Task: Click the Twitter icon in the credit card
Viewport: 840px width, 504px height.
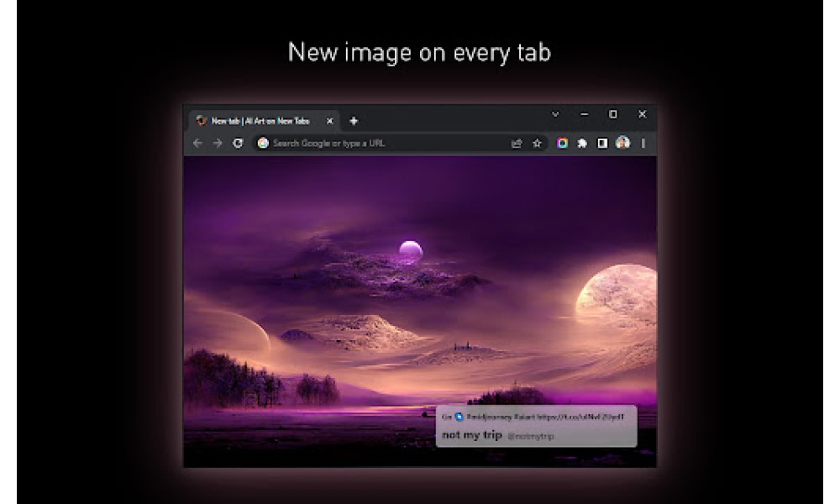Action: (459, 417)
